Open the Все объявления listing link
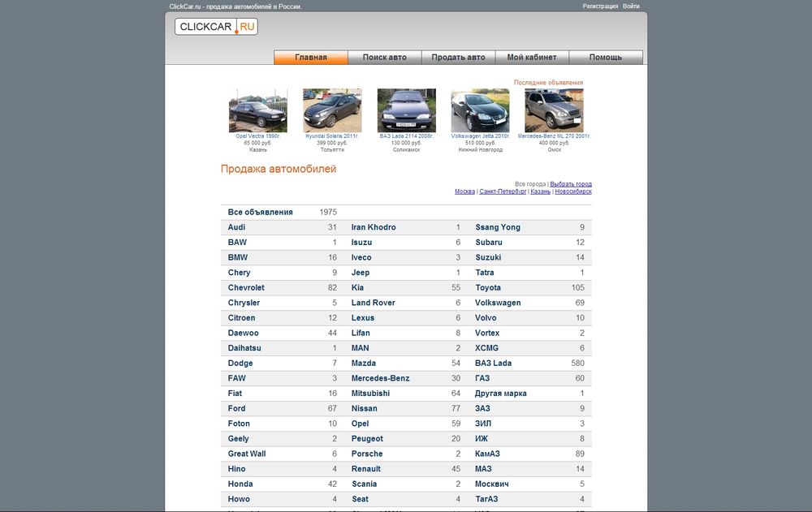Screen dimensions: 812x512 click(260, 213)
